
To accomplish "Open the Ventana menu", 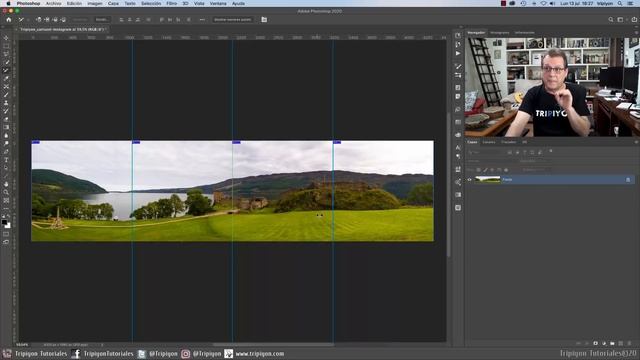I will pos(218,3).
